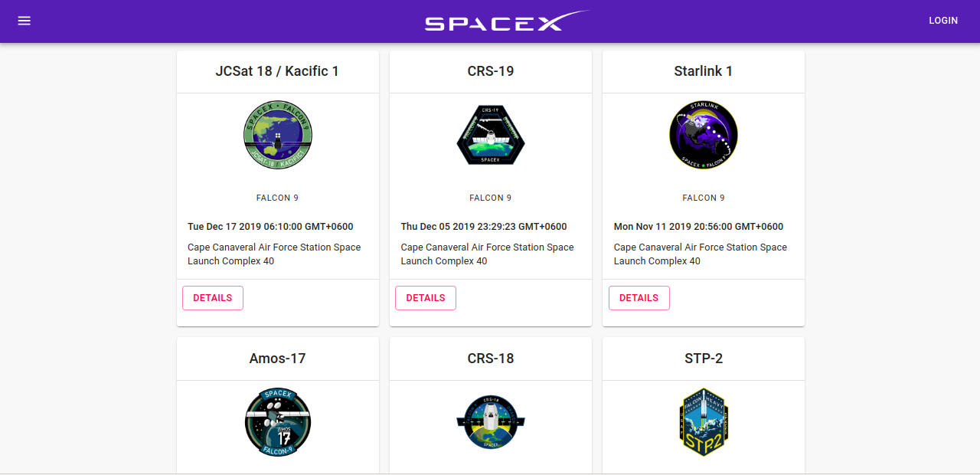Open details for JCSat 18 / Kacific 1
Viewport: 980px width, 475px height.
pyautogui.click(x=213, y=298)
